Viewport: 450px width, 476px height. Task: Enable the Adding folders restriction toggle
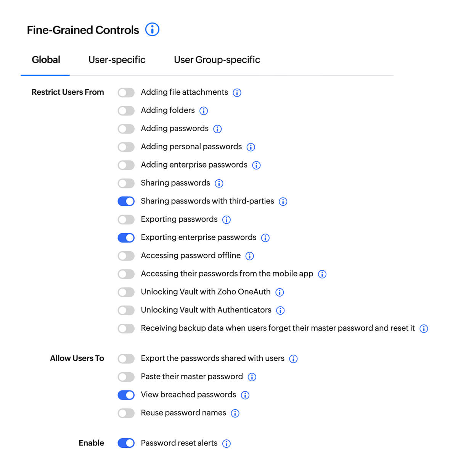click(126, 110)
